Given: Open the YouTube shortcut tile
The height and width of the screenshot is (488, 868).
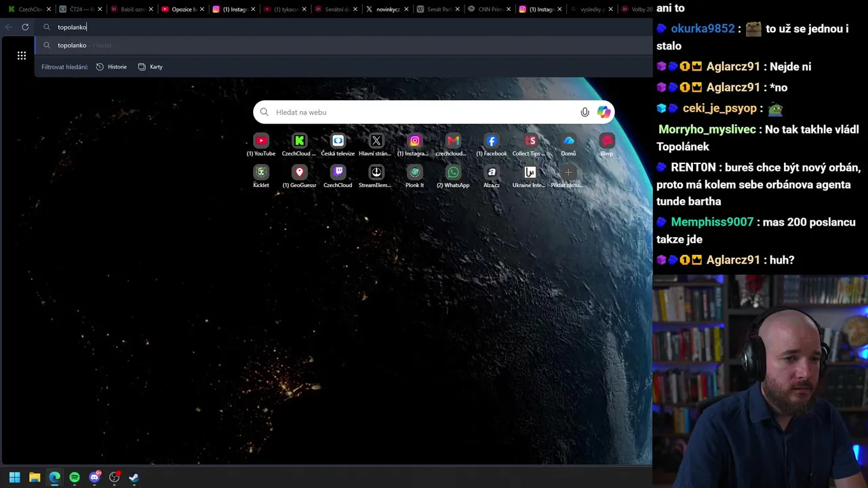Looking at the screenshot, I should 261,144.
